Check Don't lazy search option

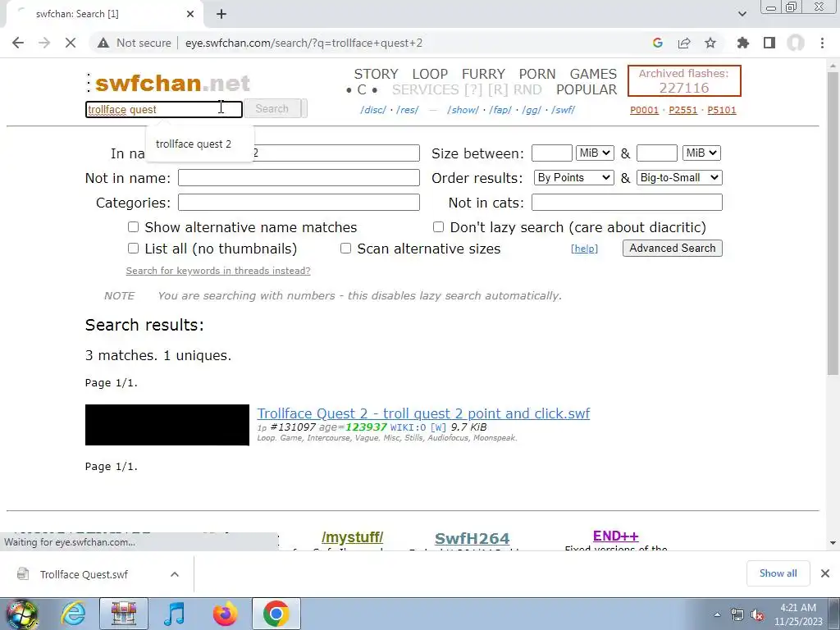coord(438,227)
